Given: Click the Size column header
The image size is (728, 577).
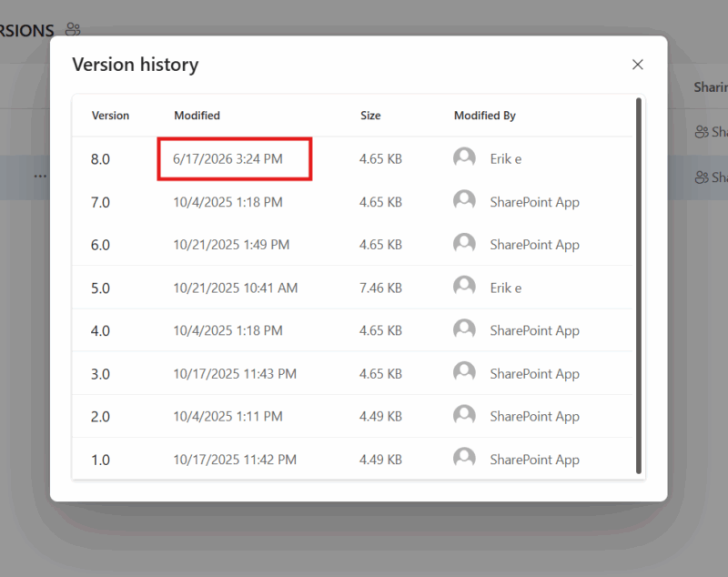Looking at the screenshot, I should click(370, 116).
